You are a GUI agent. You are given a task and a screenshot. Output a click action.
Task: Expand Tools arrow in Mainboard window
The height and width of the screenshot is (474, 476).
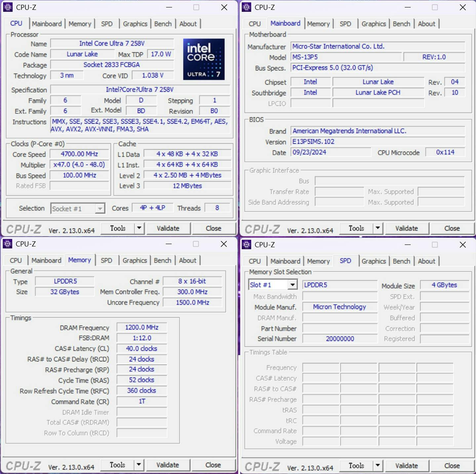377,228
